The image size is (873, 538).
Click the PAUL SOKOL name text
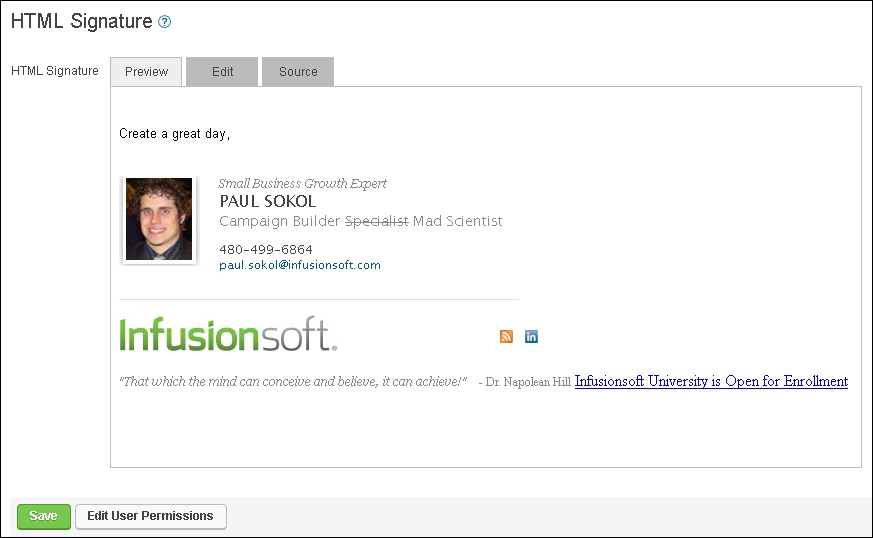tap(267, 201)
